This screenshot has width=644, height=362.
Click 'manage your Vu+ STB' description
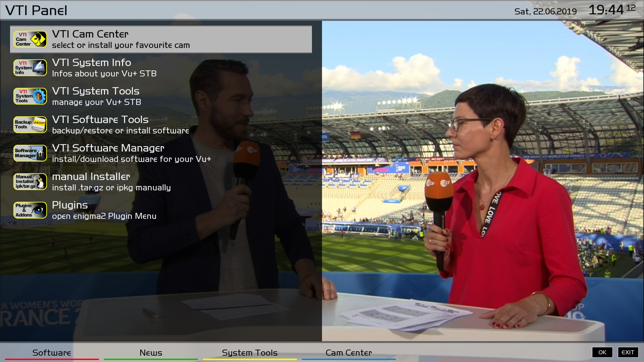tap(97, 102)
